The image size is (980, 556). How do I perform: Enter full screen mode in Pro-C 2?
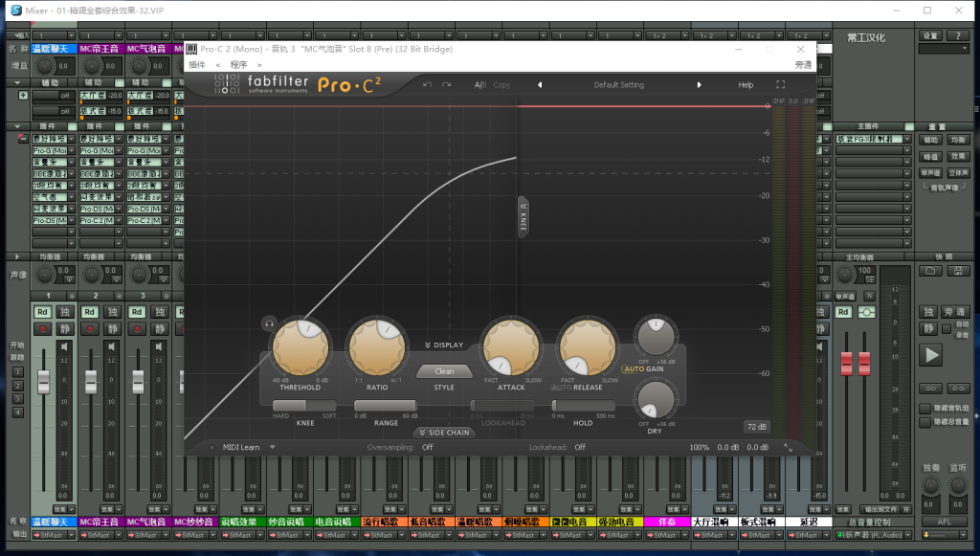click(781, 84)
